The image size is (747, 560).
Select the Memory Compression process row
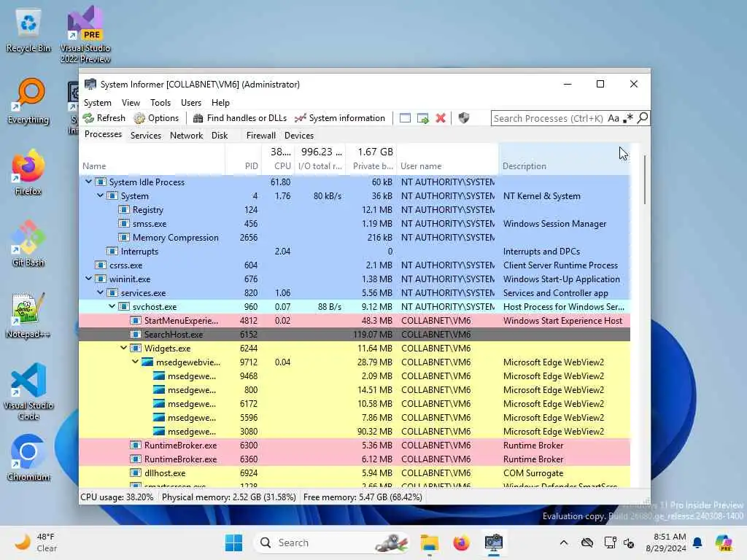pyautogui.click(x=355, y=238)
